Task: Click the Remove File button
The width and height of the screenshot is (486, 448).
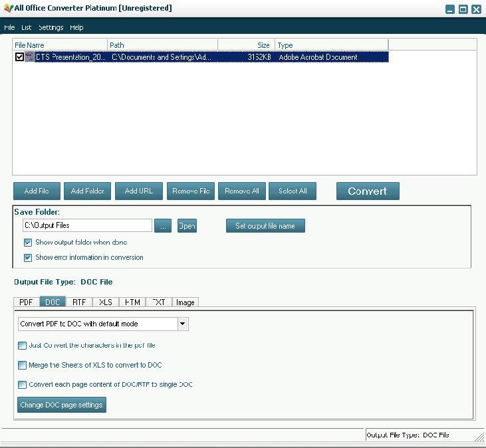Action: click(x=191, y=191)
